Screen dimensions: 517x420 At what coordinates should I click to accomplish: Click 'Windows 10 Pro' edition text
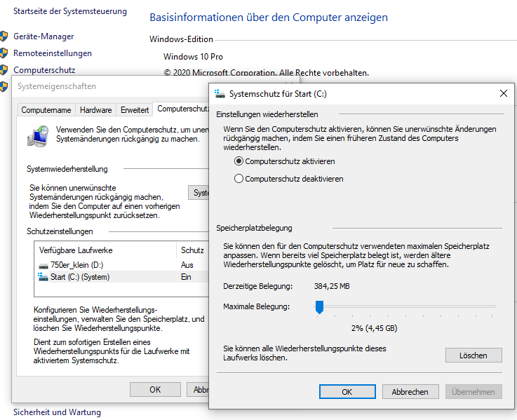click(193, 57)
